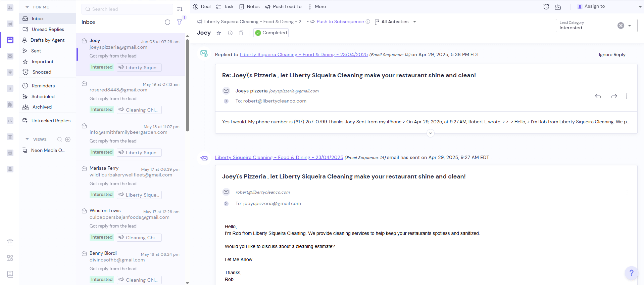Open the More options menu
This screenshot has height=285, width=644.
[x=317, y=6]
